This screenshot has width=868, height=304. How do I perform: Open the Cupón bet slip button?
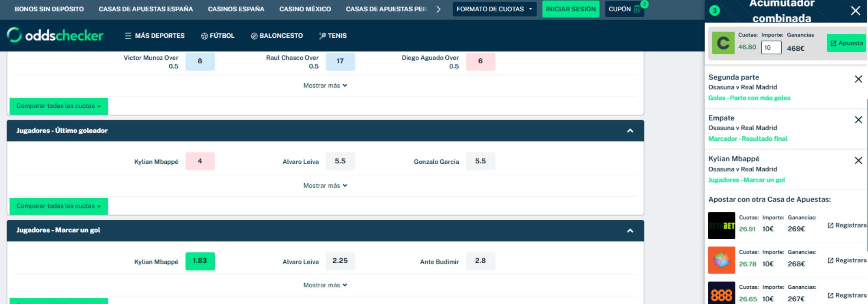coord(624,9)
